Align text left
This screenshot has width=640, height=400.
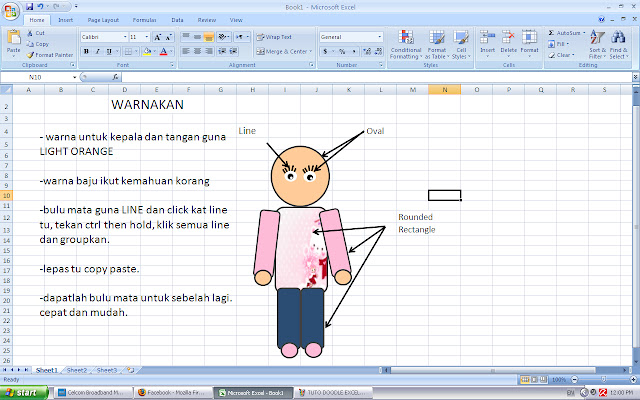[186, 51]
